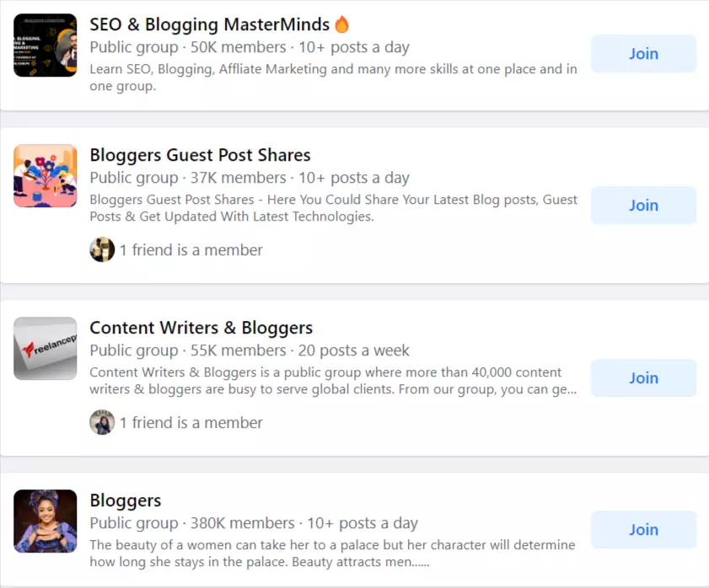Join Bloggers Guest Post Shares group
Viewport: 709px width, 588px height.
(x=643, y=206)
